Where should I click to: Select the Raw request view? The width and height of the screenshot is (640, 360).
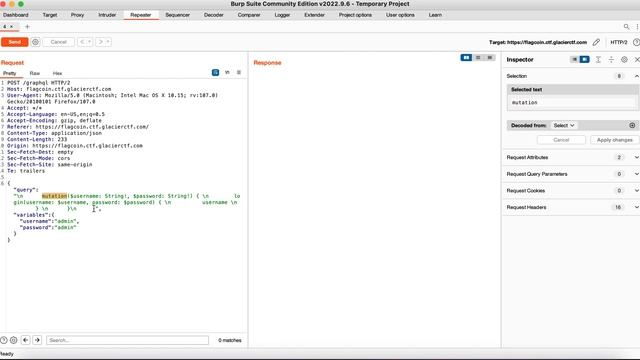35,73
